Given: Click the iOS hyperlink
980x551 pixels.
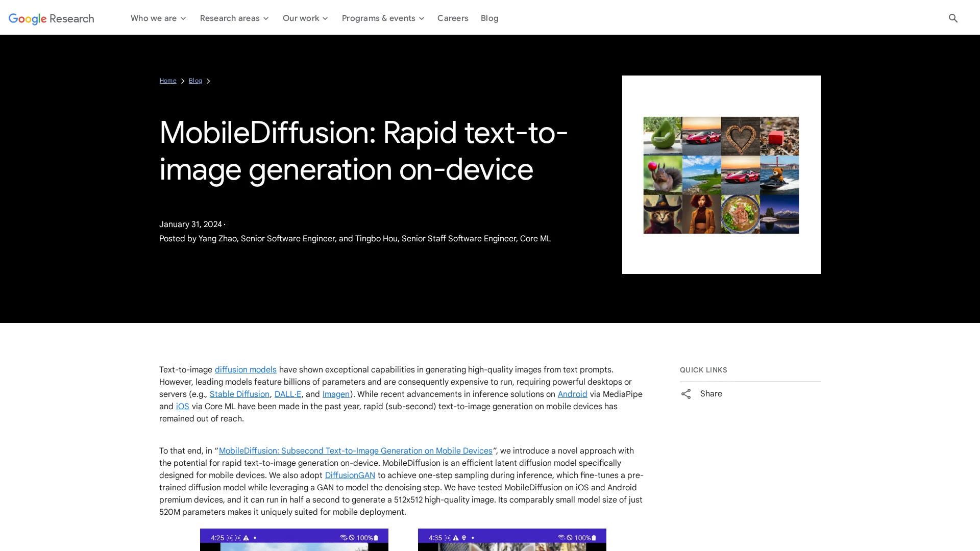Looking at the screenshot, I should tap(182, 406).
